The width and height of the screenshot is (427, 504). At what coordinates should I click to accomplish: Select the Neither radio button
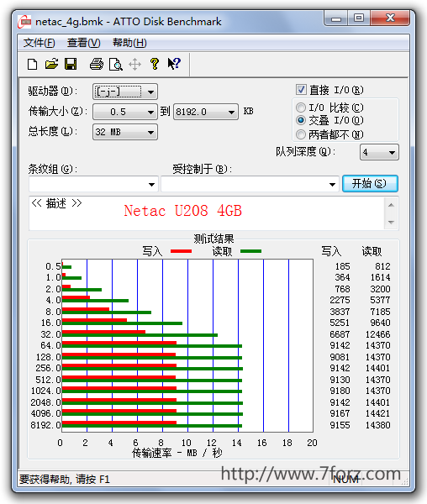(301, 134)
